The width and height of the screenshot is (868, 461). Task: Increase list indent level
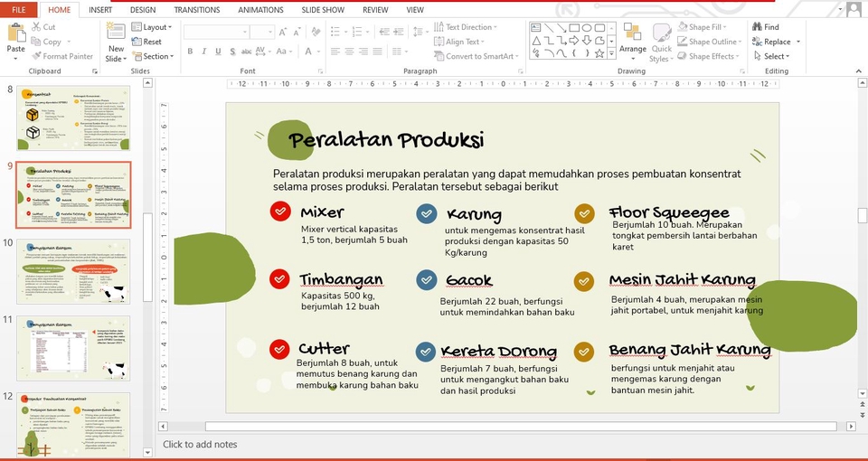[x=399, y=33]
